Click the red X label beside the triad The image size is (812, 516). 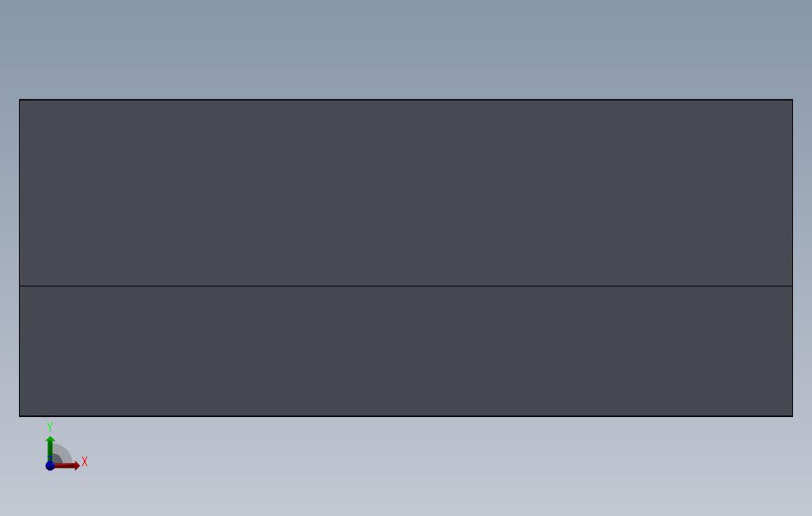click(85, 461)
